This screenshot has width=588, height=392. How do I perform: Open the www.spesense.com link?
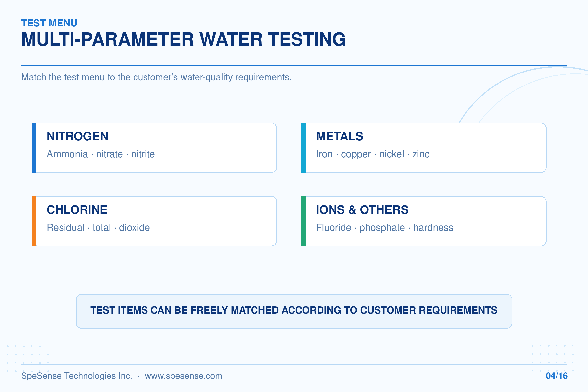tap(184, 376)
